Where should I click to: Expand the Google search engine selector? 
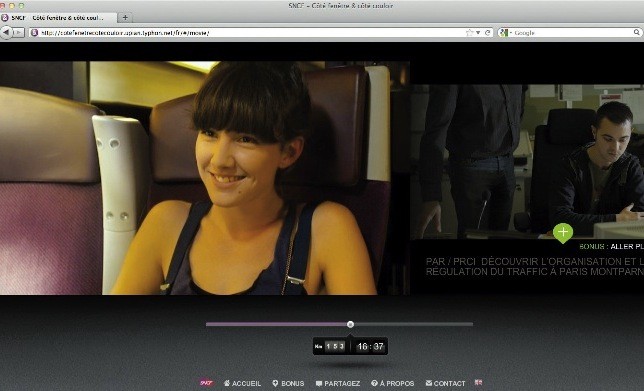pos(505,32)
